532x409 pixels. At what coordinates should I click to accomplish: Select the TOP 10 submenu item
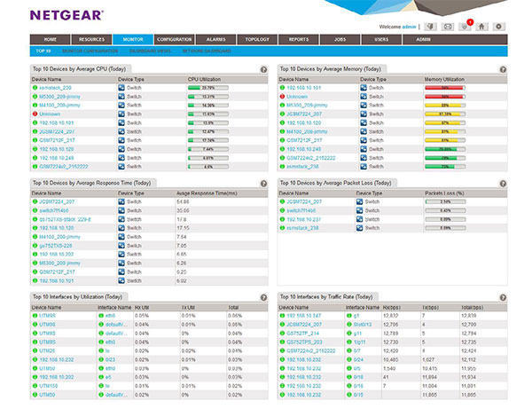tap(43, 51)
